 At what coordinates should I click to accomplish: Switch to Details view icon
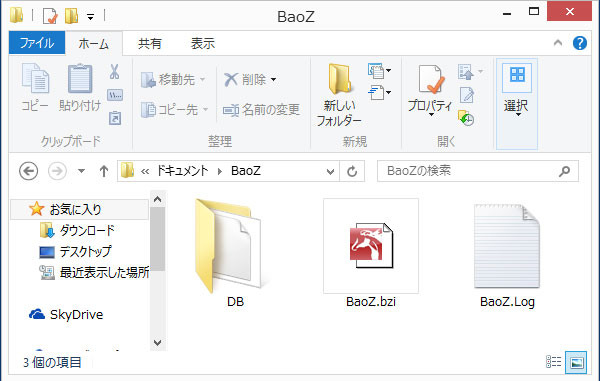click(553, 361)
